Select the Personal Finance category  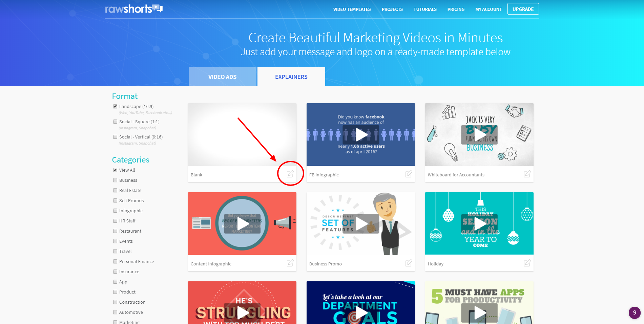coord(115,261)
